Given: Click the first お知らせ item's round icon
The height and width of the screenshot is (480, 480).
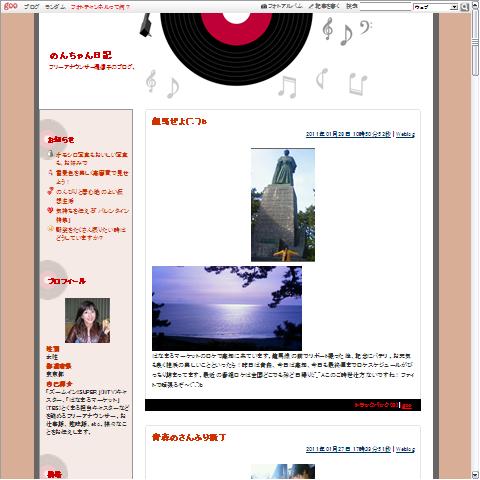Looking at the screenshot, I should click(50, 154).
